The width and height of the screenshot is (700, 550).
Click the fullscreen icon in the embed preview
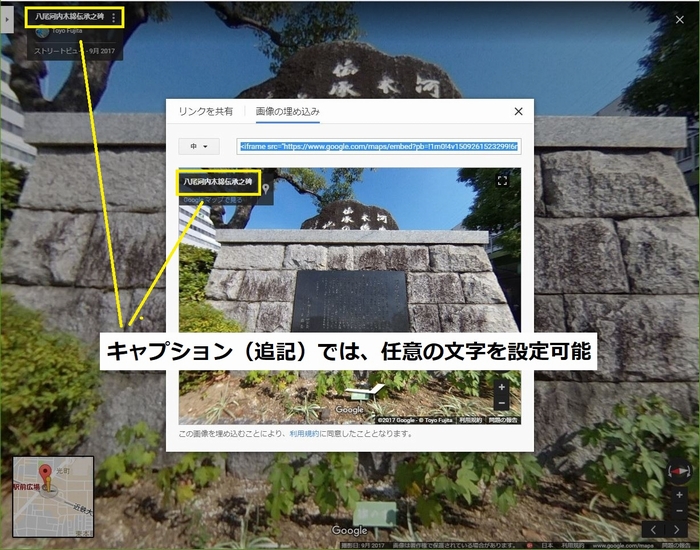click(502, 180)
